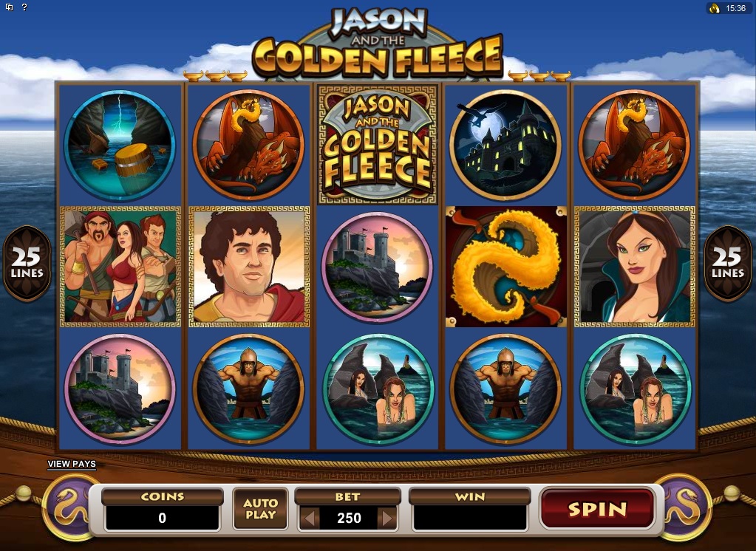
Task: Click the Argonauts trio symbol on reel one
Action: (120, 267)
